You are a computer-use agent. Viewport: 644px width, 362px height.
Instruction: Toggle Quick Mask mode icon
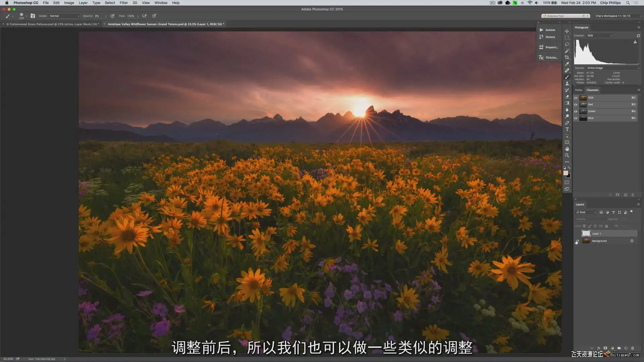[567, 183]
